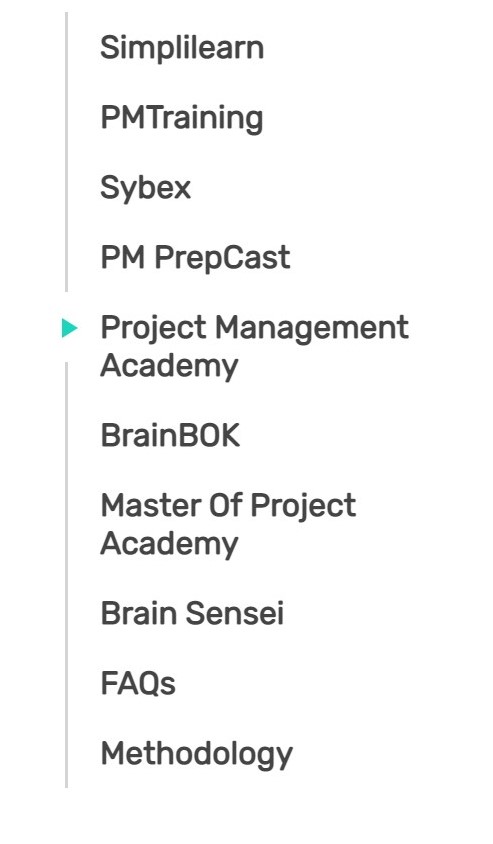Open the Simplilearn section link
493x844 pixels.
coord(182,47)
